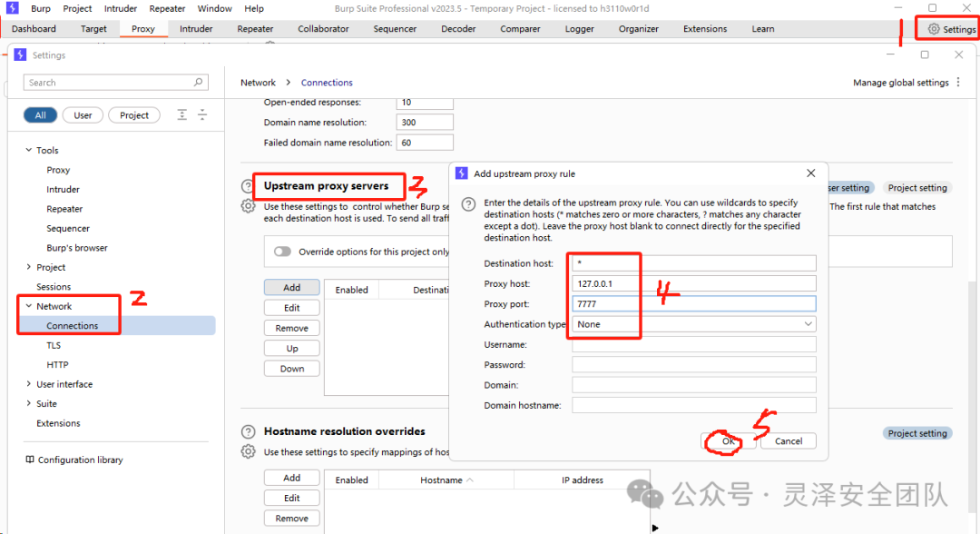Switch to the Logger tab
The height and width of the screenshot is (534, 980).
[579, 29]
